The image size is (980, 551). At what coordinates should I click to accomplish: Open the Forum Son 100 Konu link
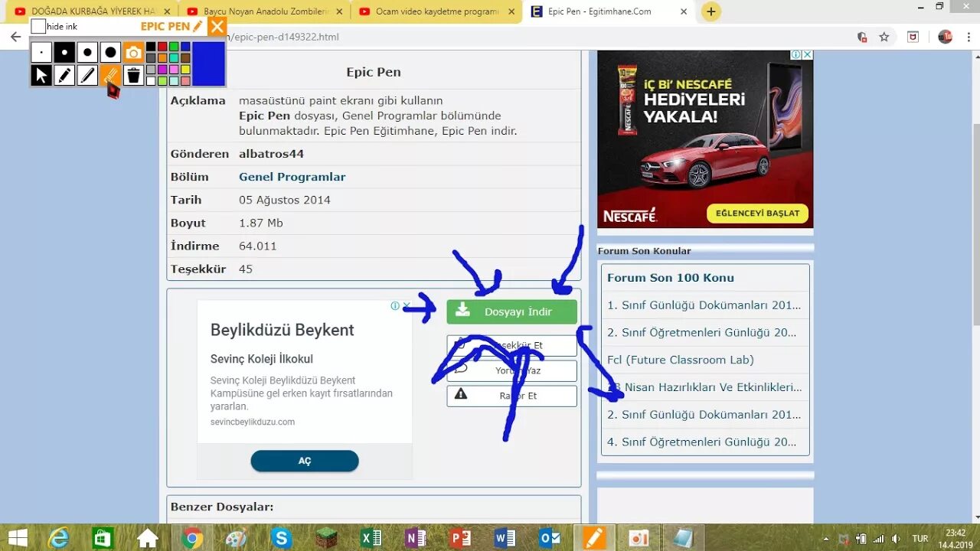point(671,278)
